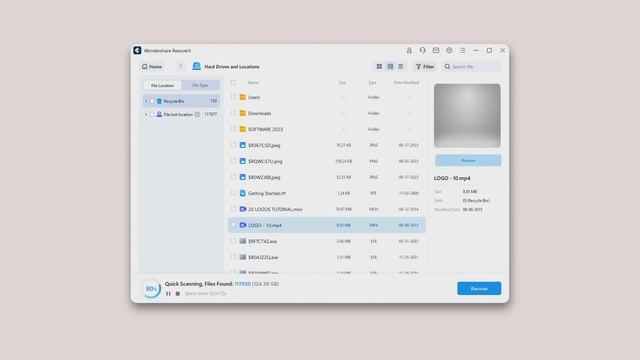
Task: Click the preview thumbnail image
Action: [x=467, y=116]
